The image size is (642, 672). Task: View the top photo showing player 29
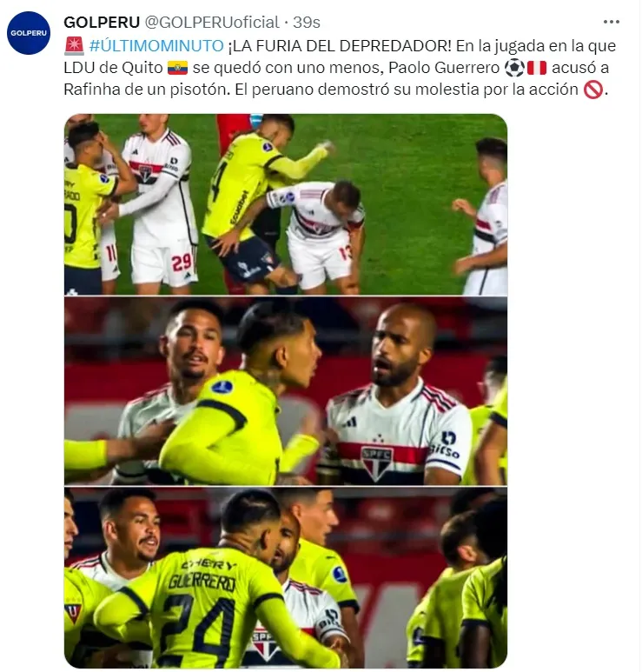[286, 204]
